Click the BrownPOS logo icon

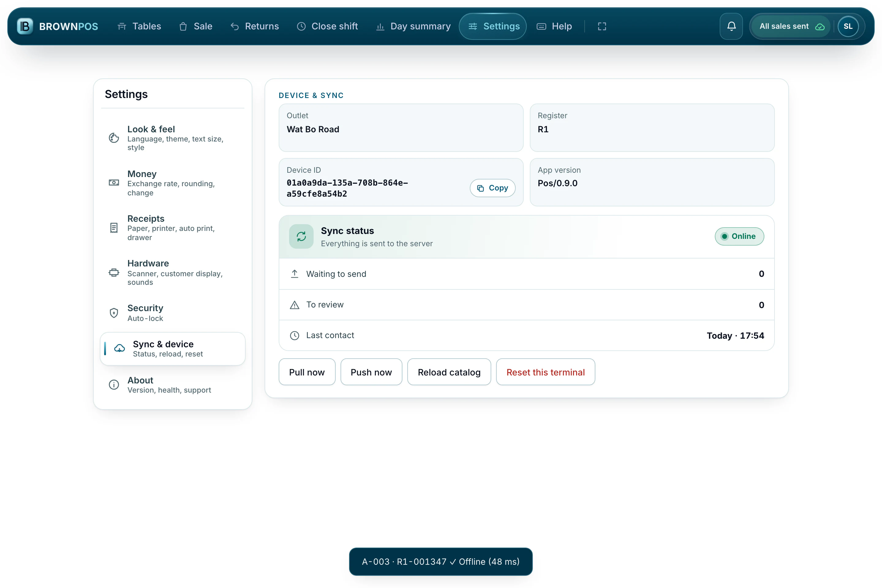[25, 26]
